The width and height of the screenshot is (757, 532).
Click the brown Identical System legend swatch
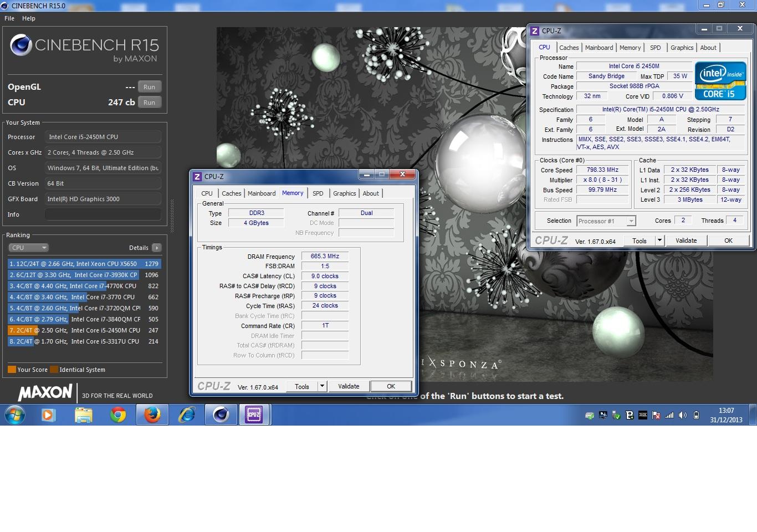click(54, 370)
